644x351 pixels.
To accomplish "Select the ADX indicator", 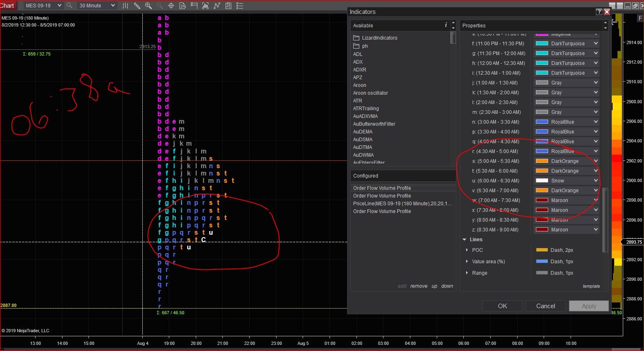I will click(358, 62).
